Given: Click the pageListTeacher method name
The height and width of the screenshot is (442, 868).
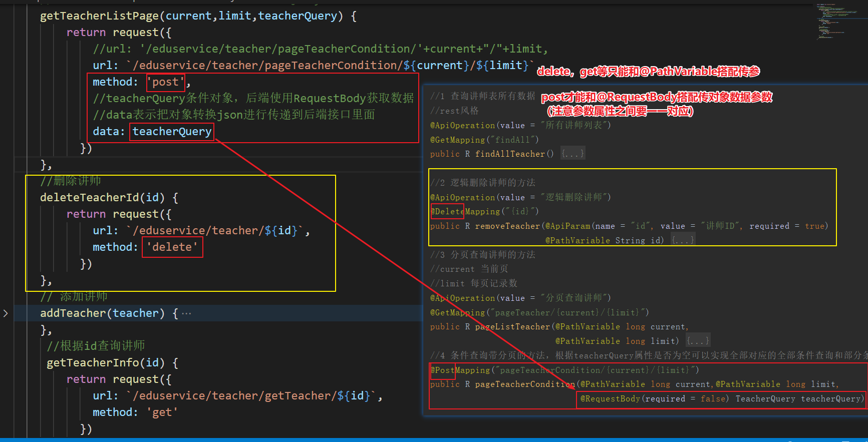Looking at the screenshot, I should click(513, 326).
